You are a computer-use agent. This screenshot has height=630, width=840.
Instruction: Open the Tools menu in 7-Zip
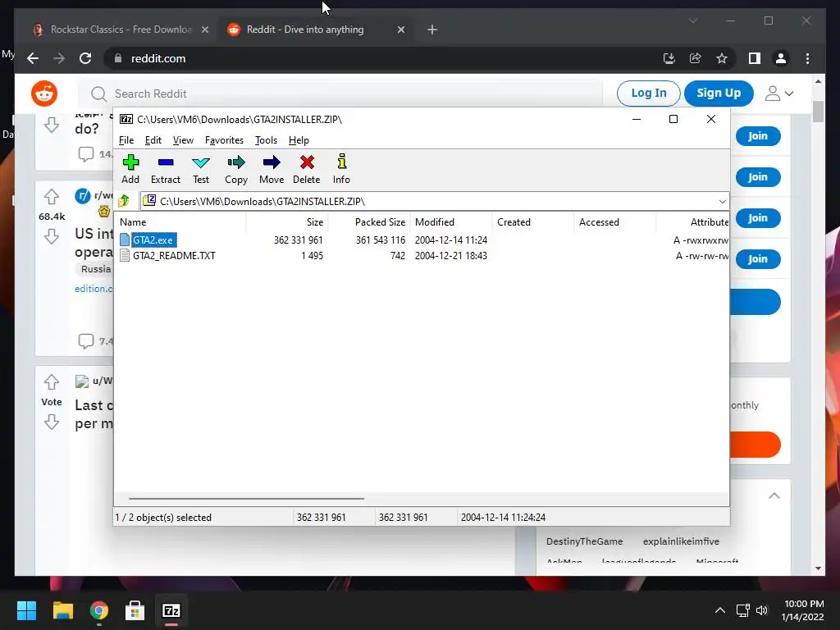pyautogui.click(x=267, y=140)
